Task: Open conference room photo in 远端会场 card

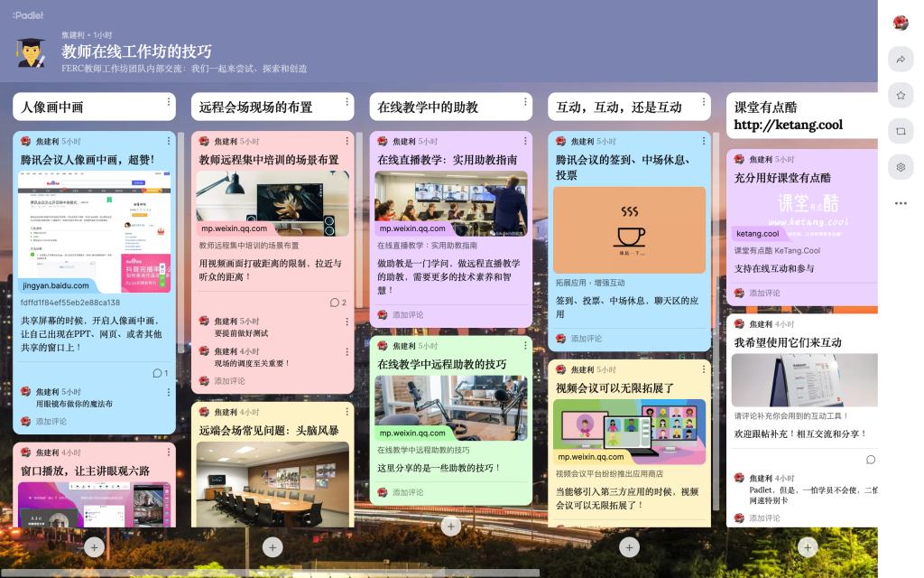Action: pos(273,484)
